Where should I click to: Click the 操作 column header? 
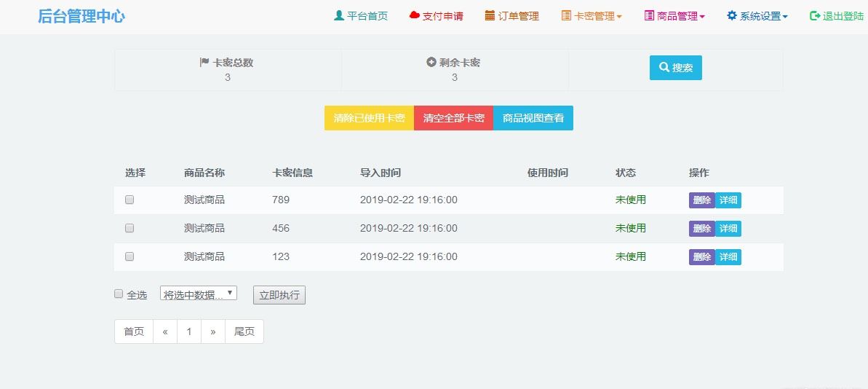point(699,173)
